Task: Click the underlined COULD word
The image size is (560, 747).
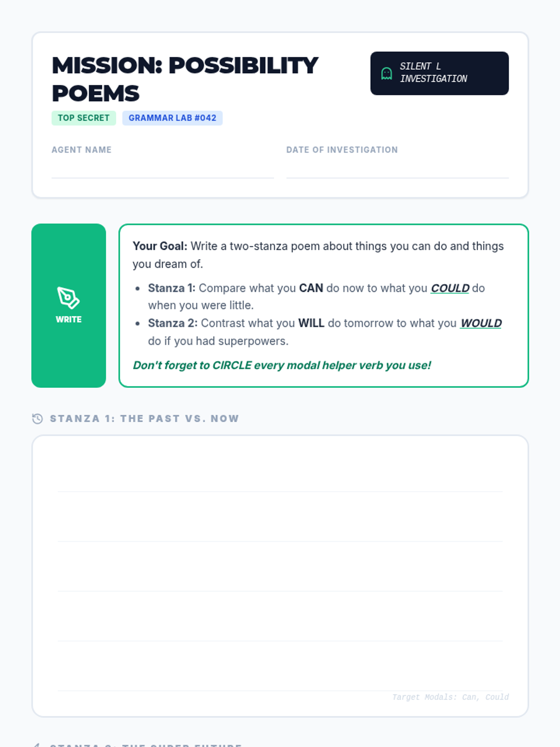Action: [x=450, y=288]
